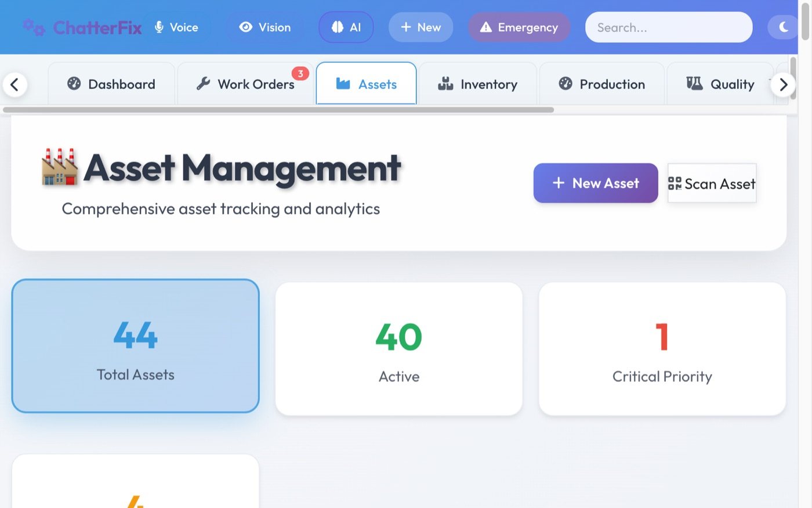This screenshot has width=812, height=508.
Task: Click the Scan Asset button
Action: (x=712, y=183)
